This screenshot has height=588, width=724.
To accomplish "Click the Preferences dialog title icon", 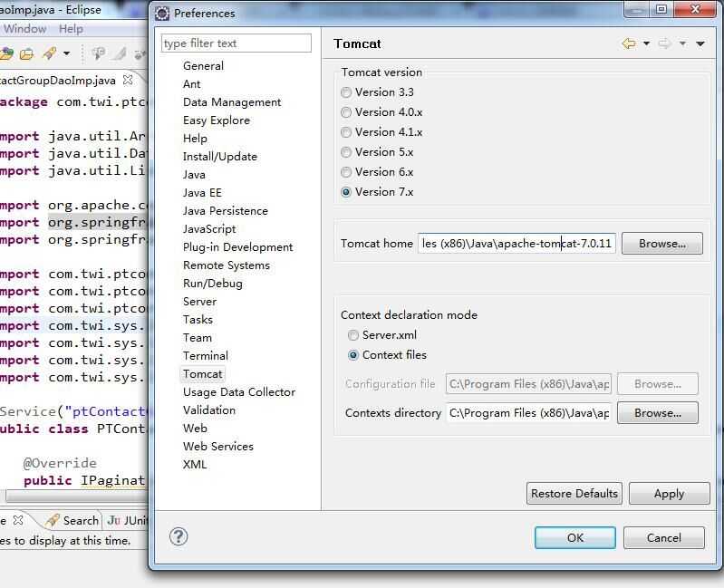I will (162, 14).
